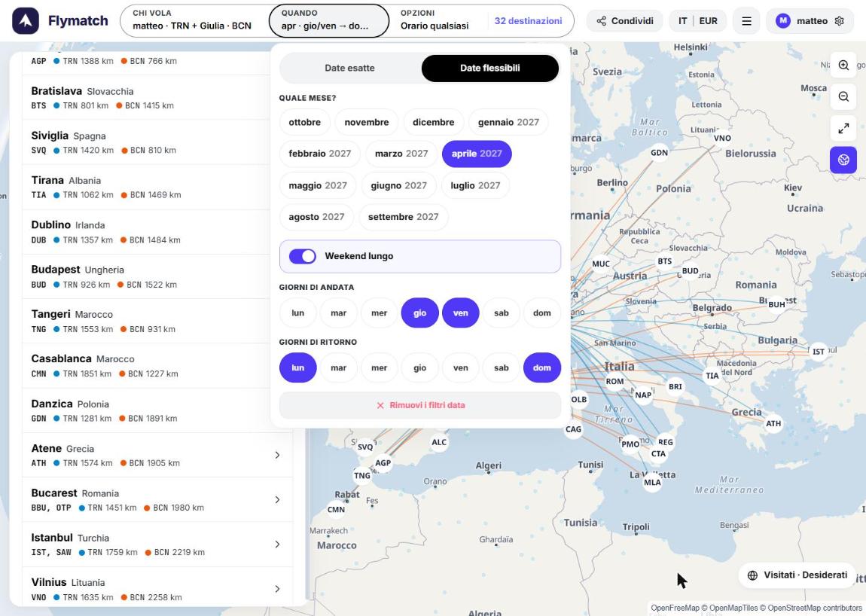Open the Chi vola selector
The width and height of the screenshot is (866, 616).
point(194,20)
